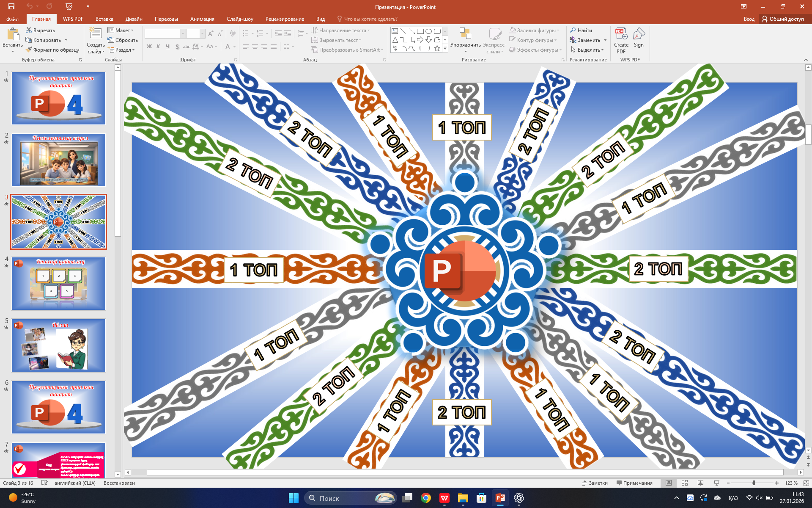Viewport: 812px width, 508px height.
Task: Switch to the Анимация ribbon tab
Action: pos(202,19)
